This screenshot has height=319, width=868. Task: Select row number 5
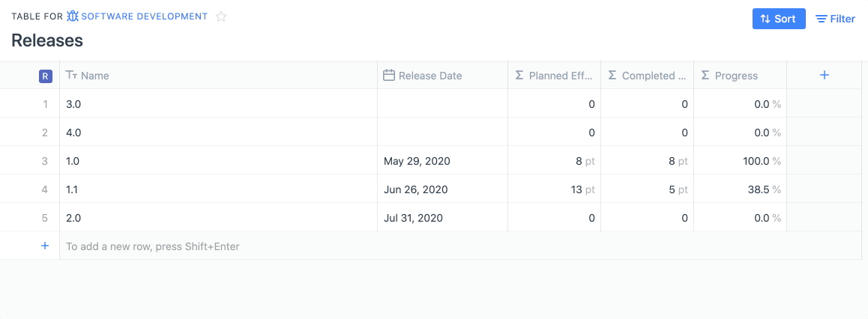(46, 218)
